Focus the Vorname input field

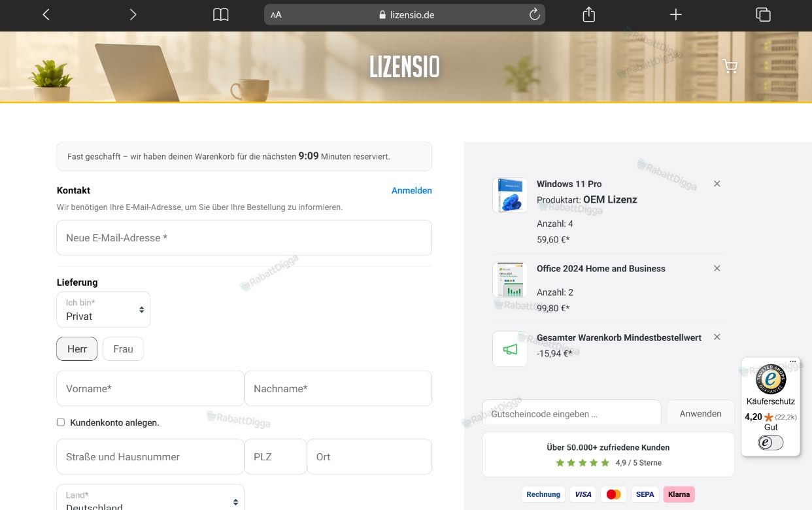pyautogui.click(x=150, y=389)
